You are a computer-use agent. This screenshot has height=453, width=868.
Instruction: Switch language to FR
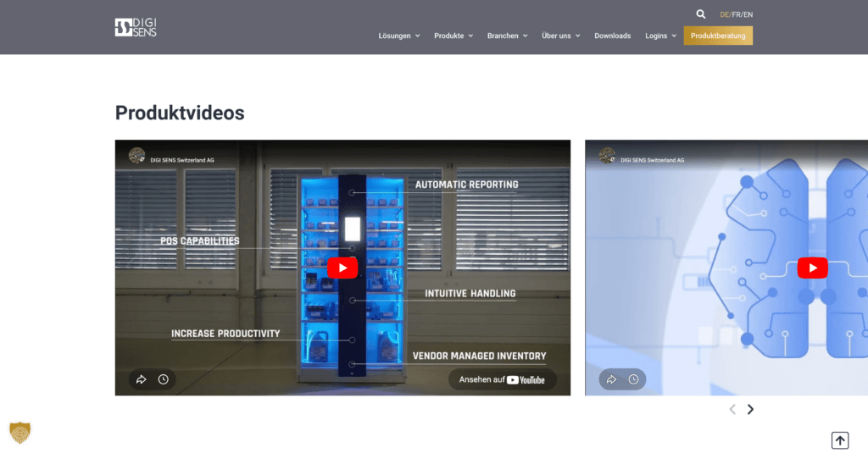[x=737, y=14]
